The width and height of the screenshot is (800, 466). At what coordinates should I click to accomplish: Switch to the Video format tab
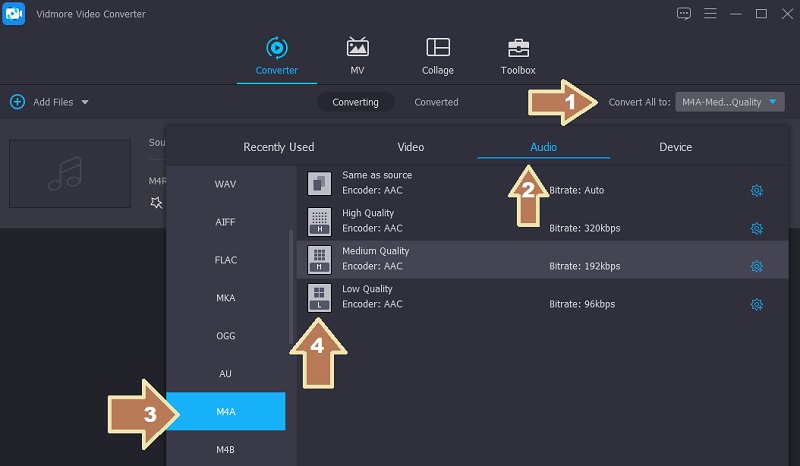click(411, 147)
